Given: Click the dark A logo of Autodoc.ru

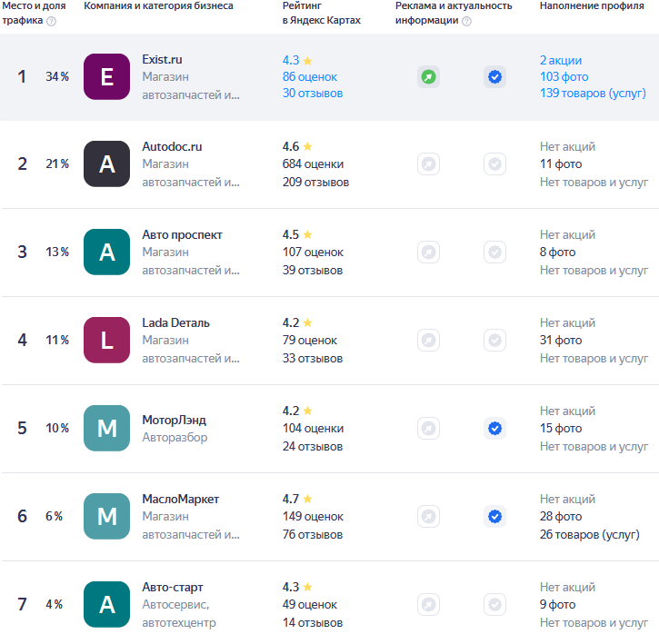Looking at the screenshot, I should coord(106,163).
